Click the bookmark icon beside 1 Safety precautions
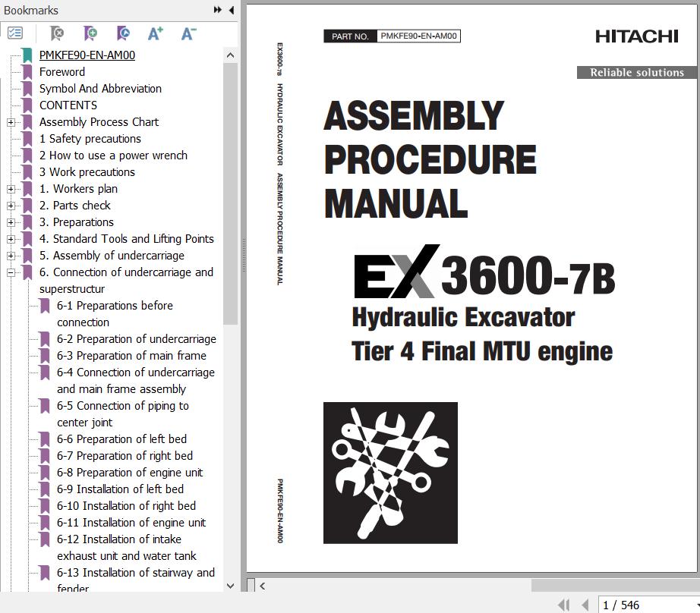700x613 pixels. [x=27, y=139]
